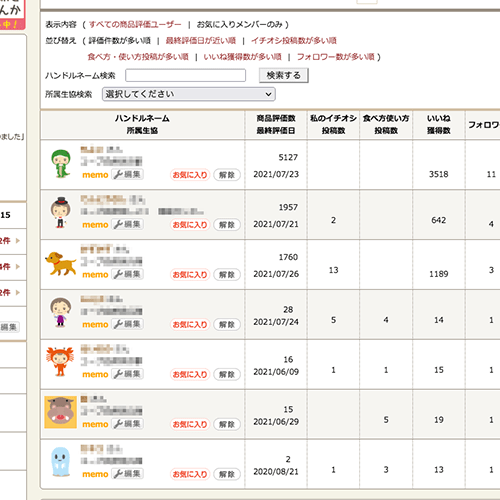Sort by フォロワー数が多い順 link
The image size is (500, 500).
[336, 57]
